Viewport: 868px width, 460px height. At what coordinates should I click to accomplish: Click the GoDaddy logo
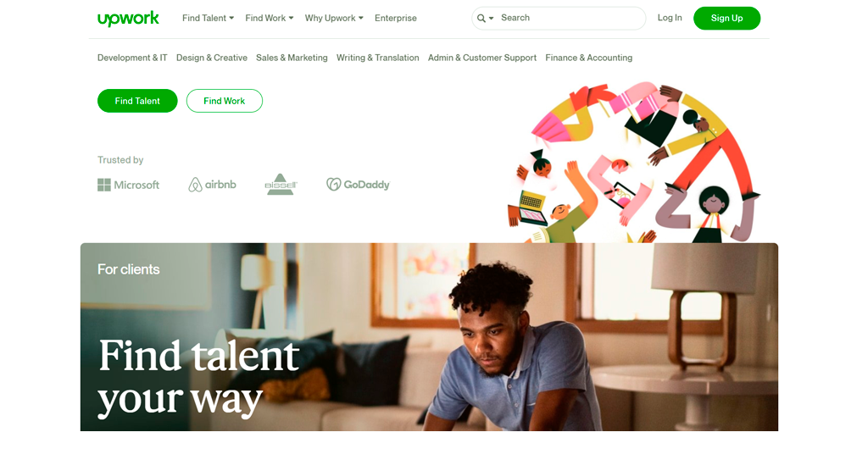coord(358,185)
